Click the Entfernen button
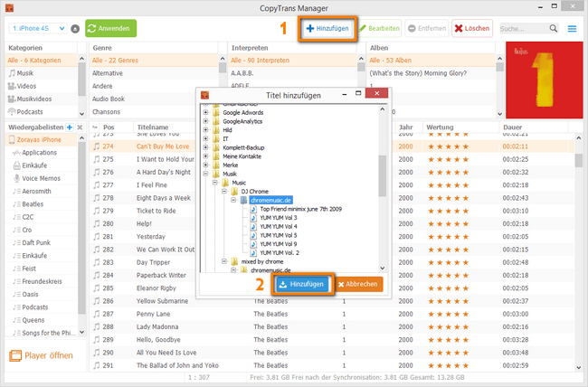The height and width of the screenshot is (387, 588). 427,29
